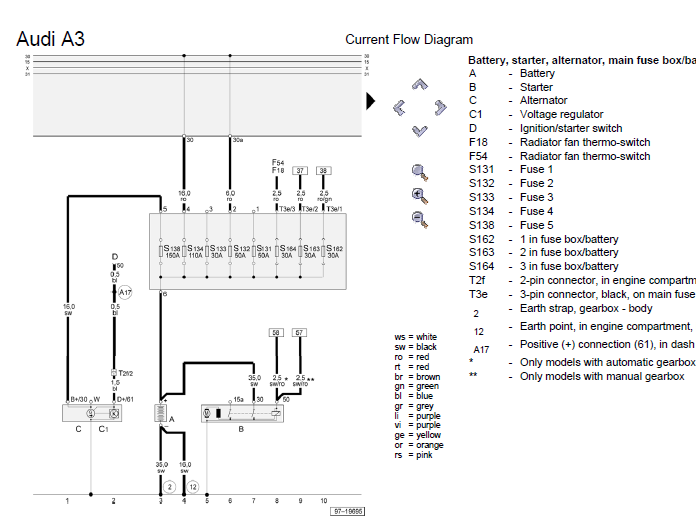Click the 'Audi A3' title
696x521 pixels.
coord(50,39)
